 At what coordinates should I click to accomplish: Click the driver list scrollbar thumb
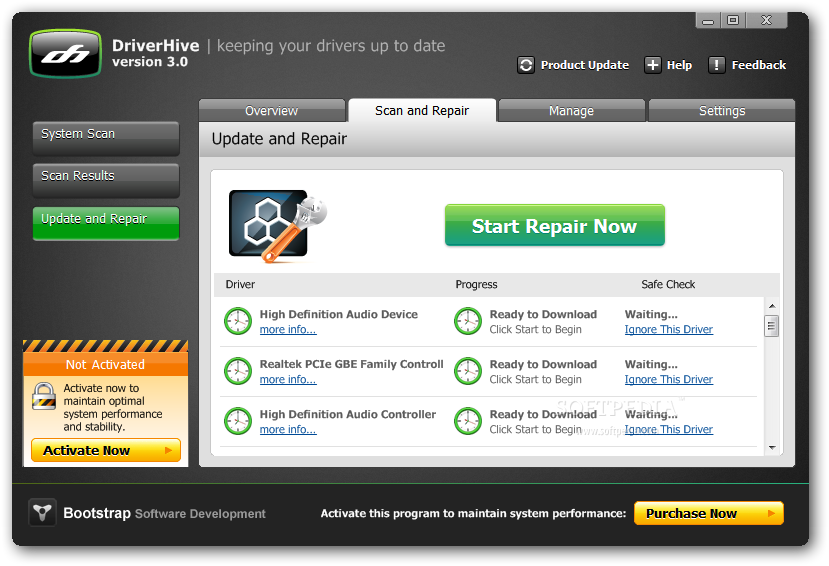771,326
